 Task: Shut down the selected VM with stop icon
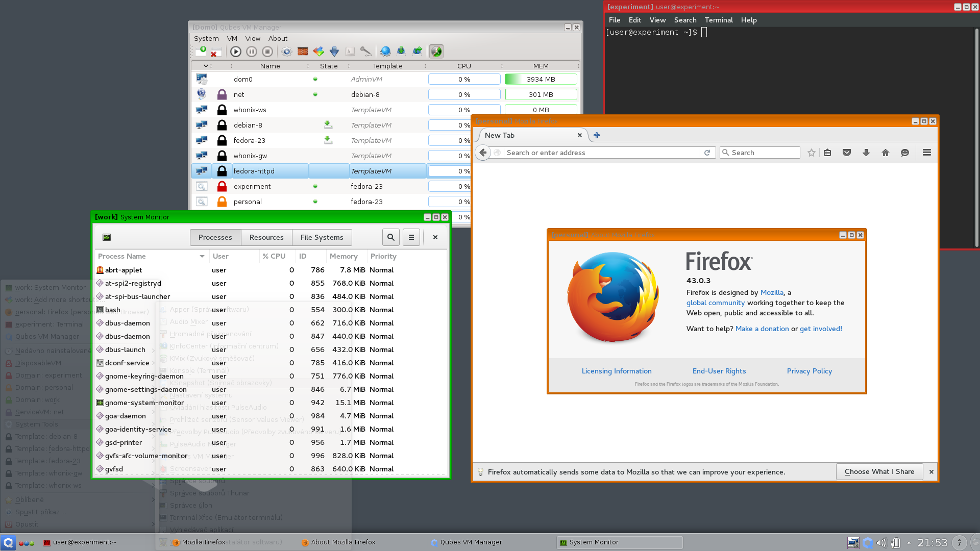267,51
